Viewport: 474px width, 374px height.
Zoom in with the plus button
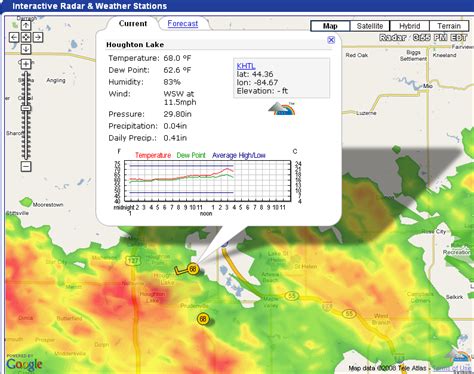[x=26, y=64]
